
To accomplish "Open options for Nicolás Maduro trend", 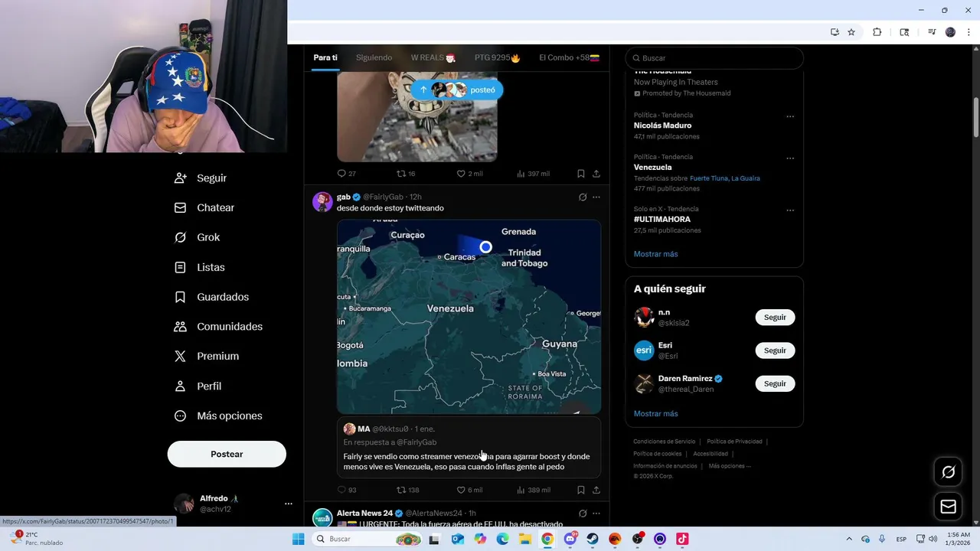I will 790,116.
